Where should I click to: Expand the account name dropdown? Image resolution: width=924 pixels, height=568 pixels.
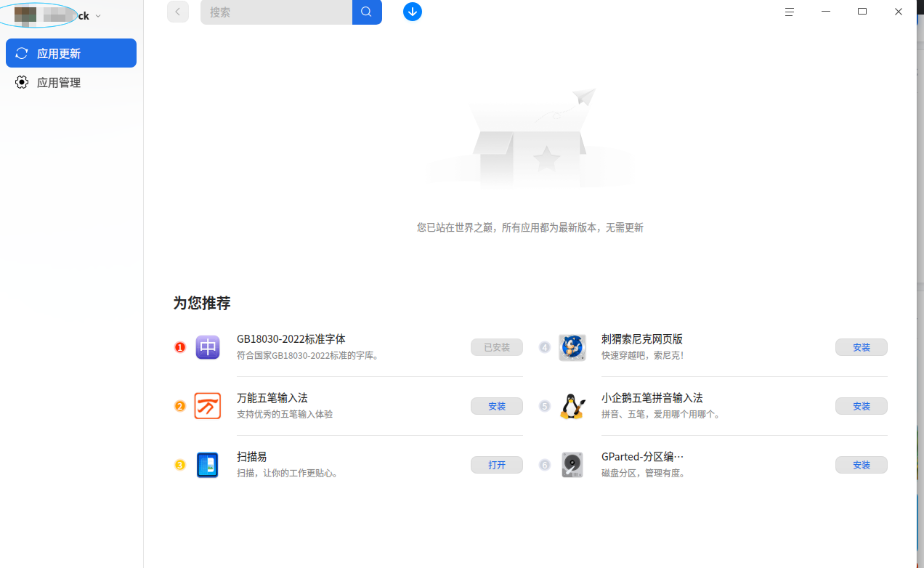98,16
